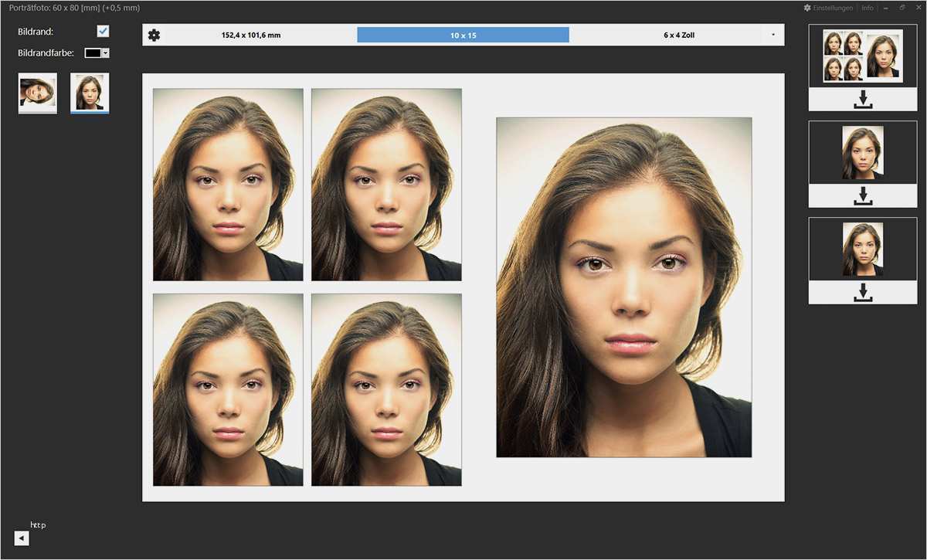Screen dimensions: 927x560
Task: Click the large portrait in print preview
Action: pyautogui.click(x=623, y=287)
